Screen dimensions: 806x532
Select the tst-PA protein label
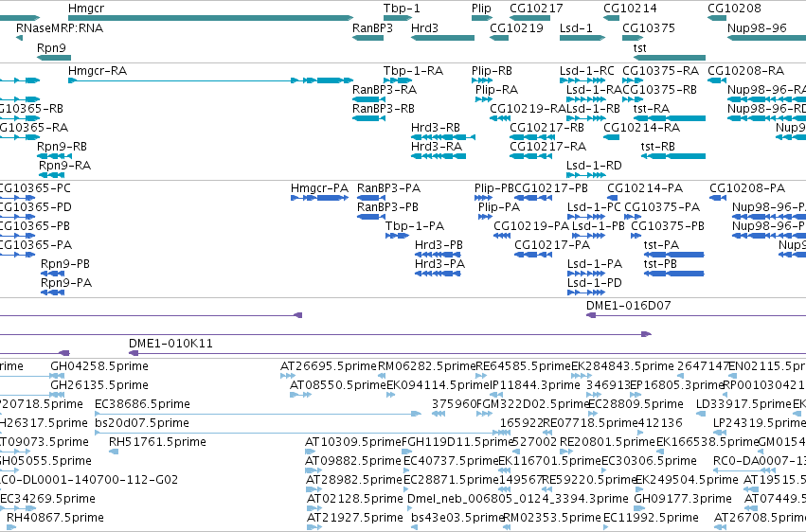tap(661, 245)
